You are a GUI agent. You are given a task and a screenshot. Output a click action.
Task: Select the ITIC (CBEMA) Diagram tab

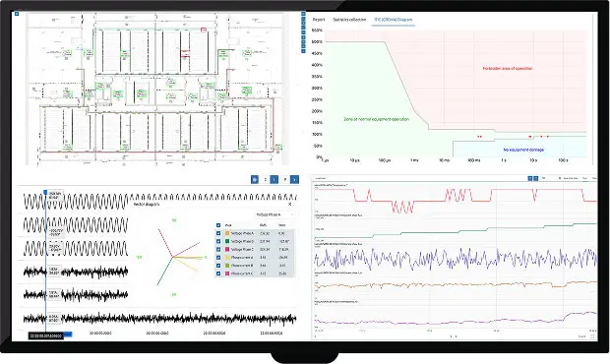[x=394, y=20]
